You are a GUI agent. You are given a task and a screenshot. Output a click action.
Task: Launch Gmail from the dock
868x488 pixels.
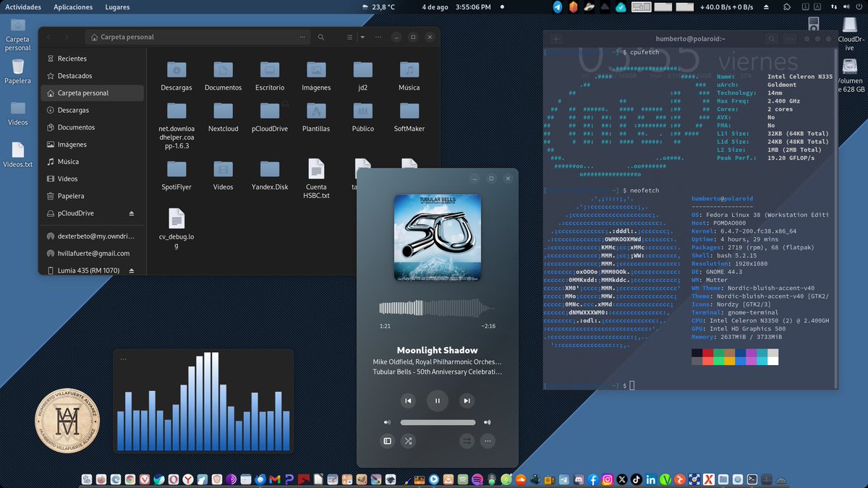pyautogui.click(x=274, y=479)
